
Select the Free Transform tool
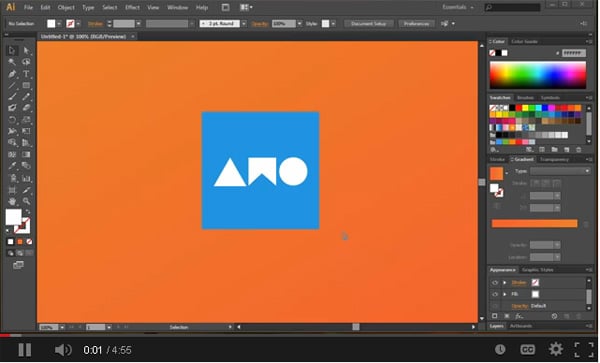point(26,131)
